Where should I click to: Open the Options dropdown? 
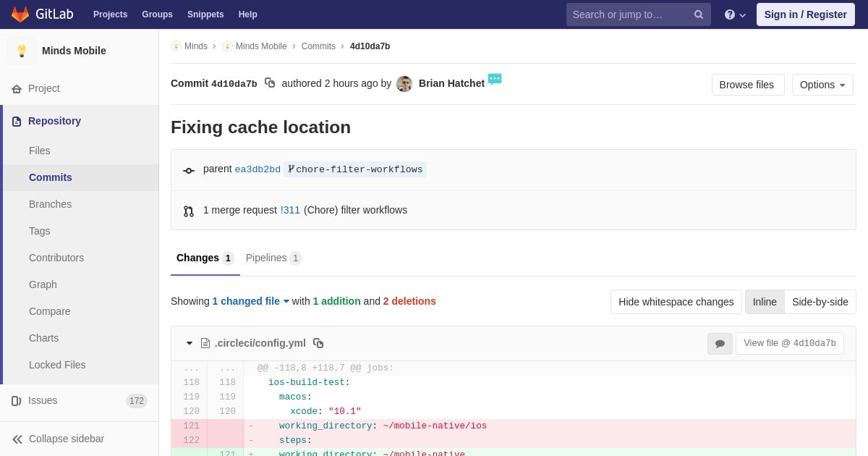pyautogui.click(x=822, y=85)
